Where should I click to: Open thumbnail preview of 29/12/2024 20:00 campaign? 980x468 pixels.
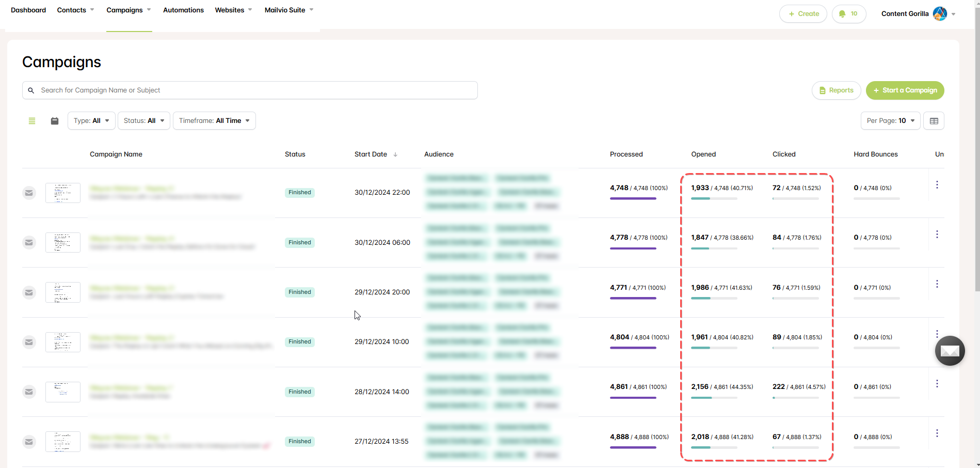pos(63,292)
